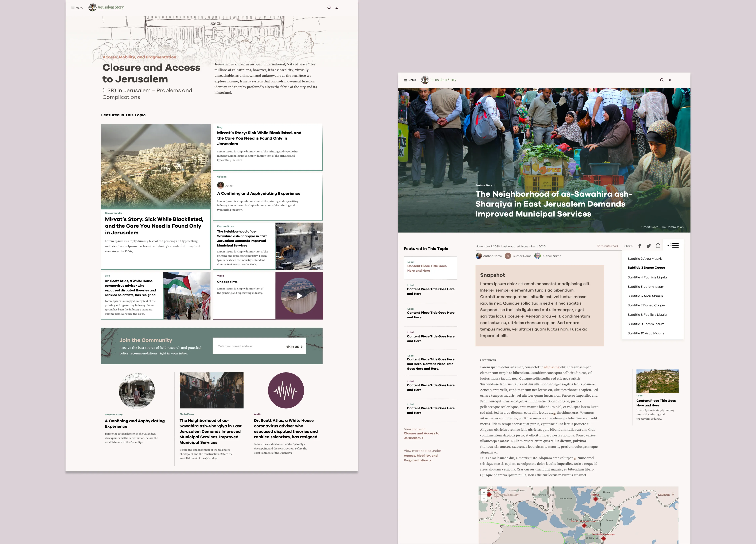Jump to Subtitle 8 Facilisis Ligula
The image size is (756, 544).
[x=647, y=314]
